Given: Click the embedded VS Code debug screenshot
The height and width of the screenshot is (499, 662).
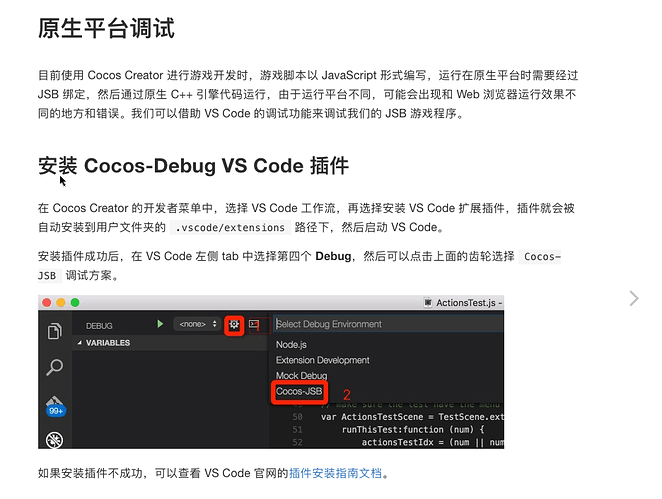Looking at the screenshot, I should pyautogui.click(x=271, y=372).
